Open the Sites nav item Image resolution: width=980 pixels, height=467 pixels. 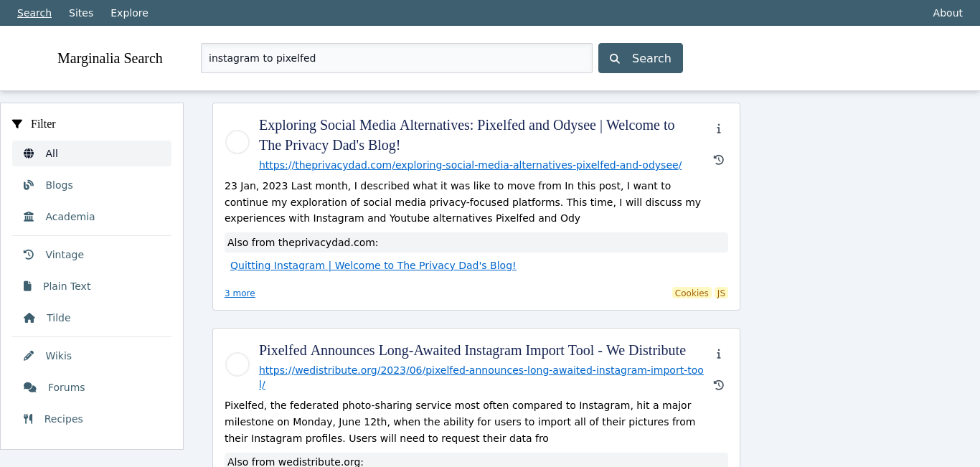point(81,13)
